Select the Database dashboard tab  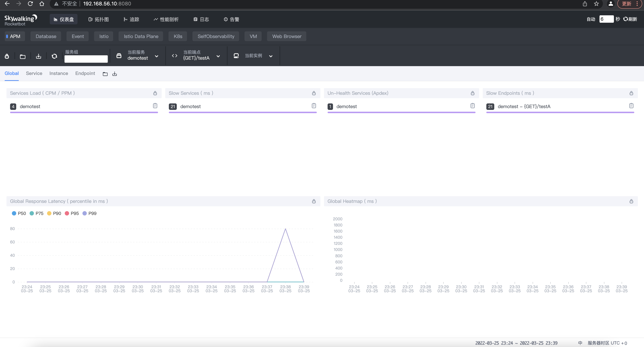coord(46,36)
